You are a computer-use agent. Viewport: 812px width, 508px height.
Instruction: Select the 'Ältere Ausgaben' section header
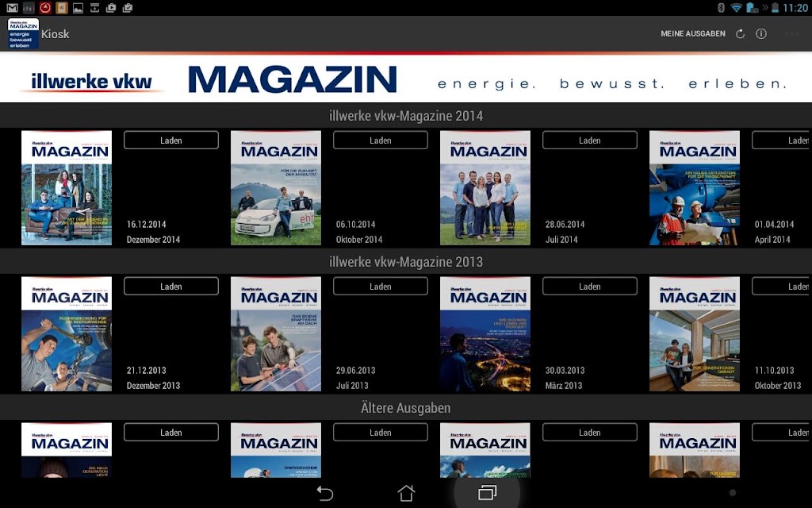pyautogui.click(x=406, y=408)
